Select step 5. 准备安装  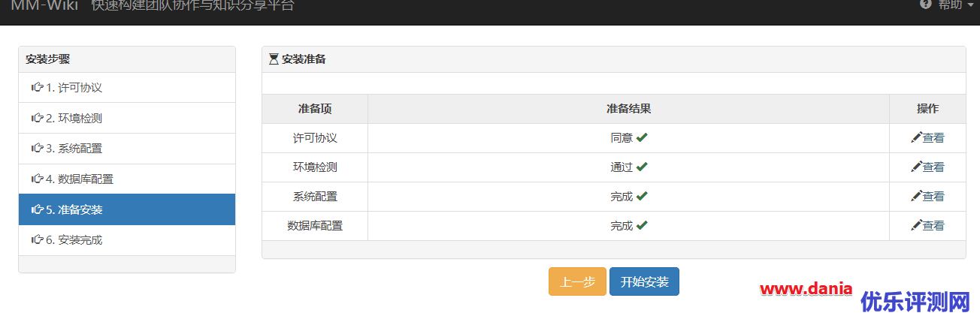click(x=127, y=209)
